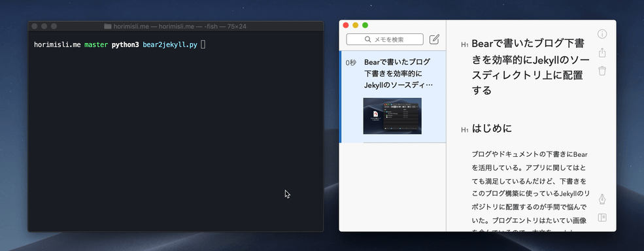Image resolution: width=644 pixels, height=251 pixels.
Task: Click the 0秒 timestamp in note list
Action: pyautogui.click(x=350, y=63)
